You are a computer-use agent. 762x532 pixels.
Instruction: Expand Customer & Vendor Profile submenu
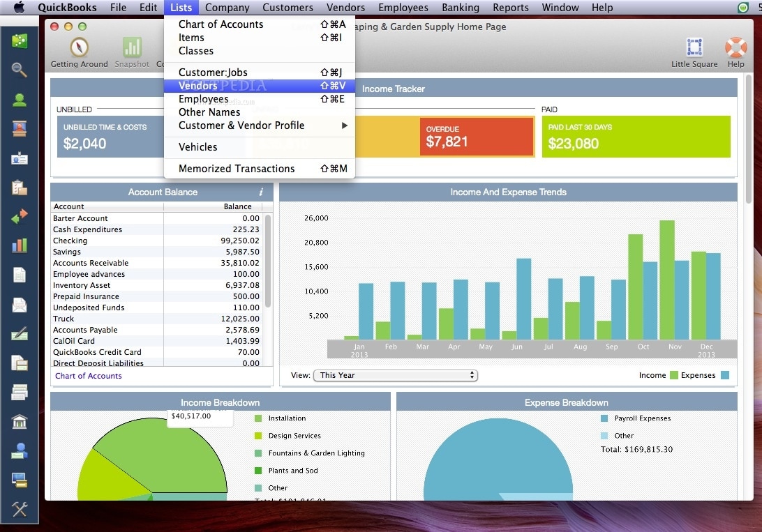pyautogui.click(x=260, y=126)
